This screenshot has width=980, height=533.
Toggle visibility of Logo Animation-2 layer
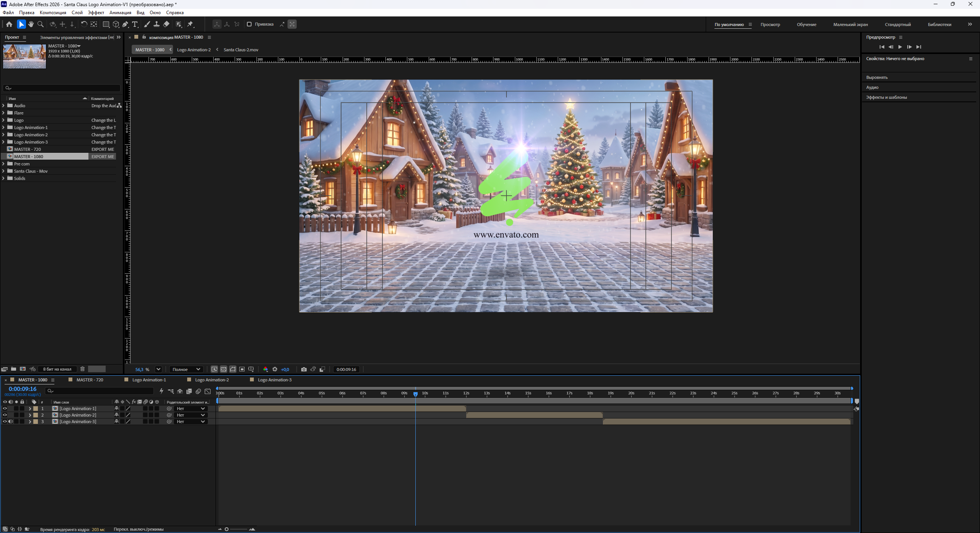tap(5, 415)
